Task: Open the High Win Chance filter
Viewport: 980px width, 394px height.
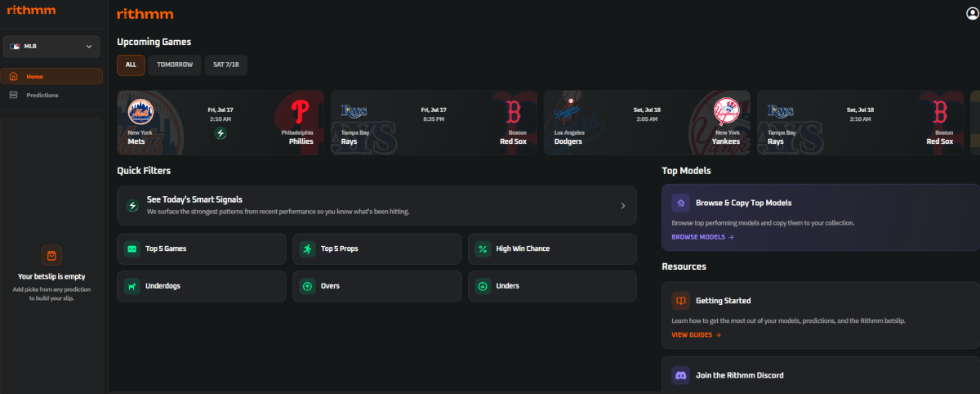Action: [x=552, y=248]
